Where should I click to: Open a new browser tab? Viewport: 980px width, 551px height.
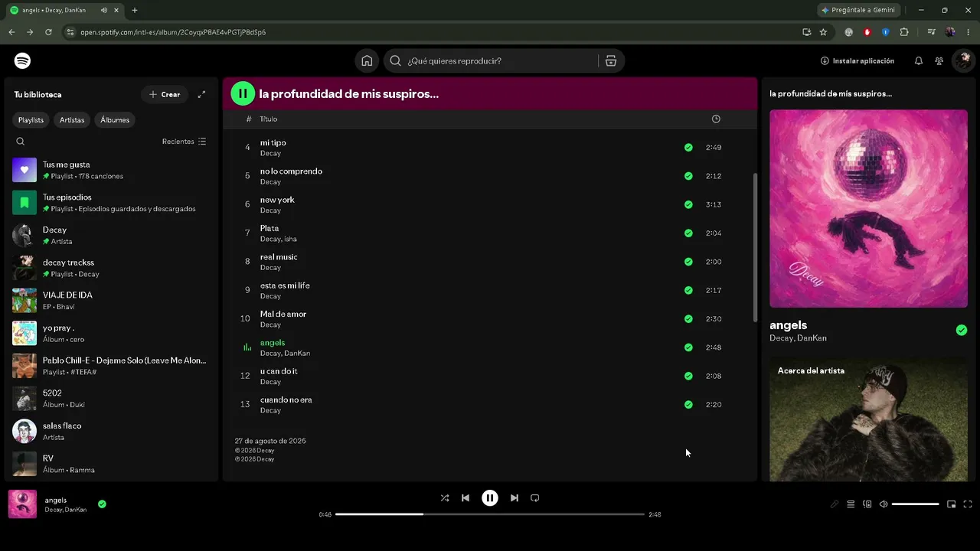135,10
